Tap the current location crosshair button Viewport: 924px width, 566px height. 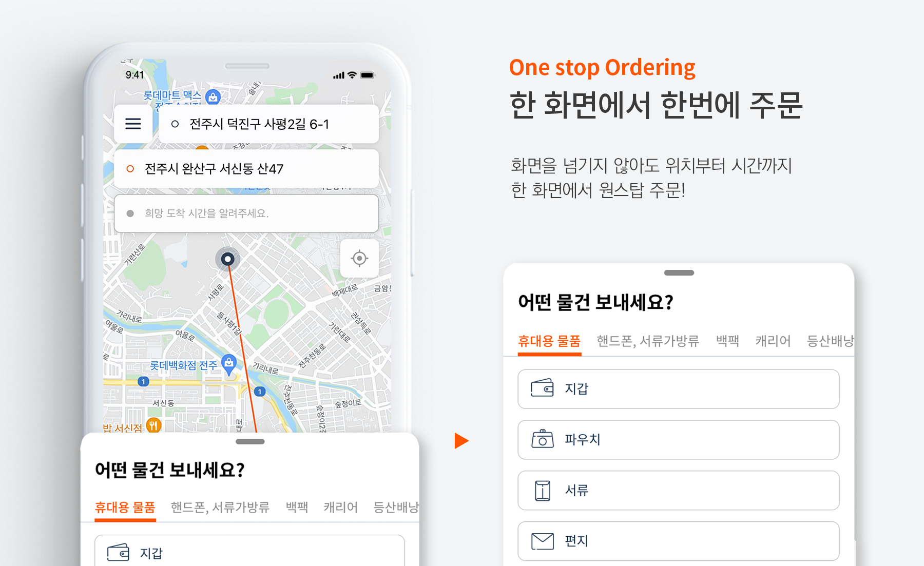359,258
